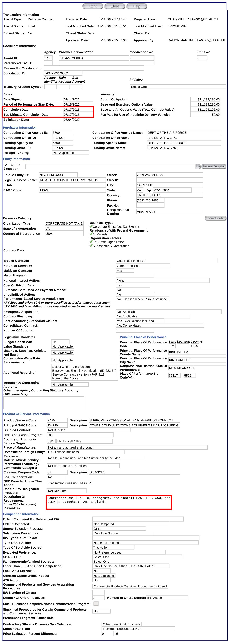230x644 pixels.
Task: Click the Show Details button
Action: click(x=215, y=218)
